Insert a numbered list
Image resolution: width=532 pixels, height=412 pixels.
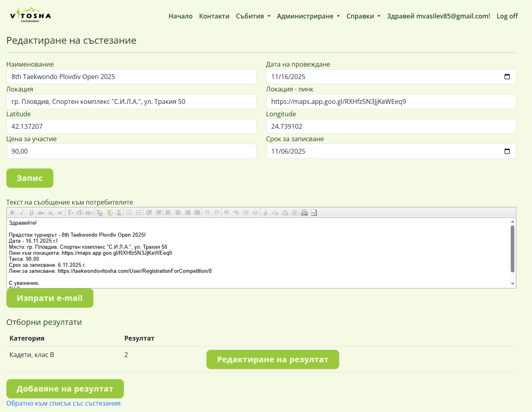139,213
